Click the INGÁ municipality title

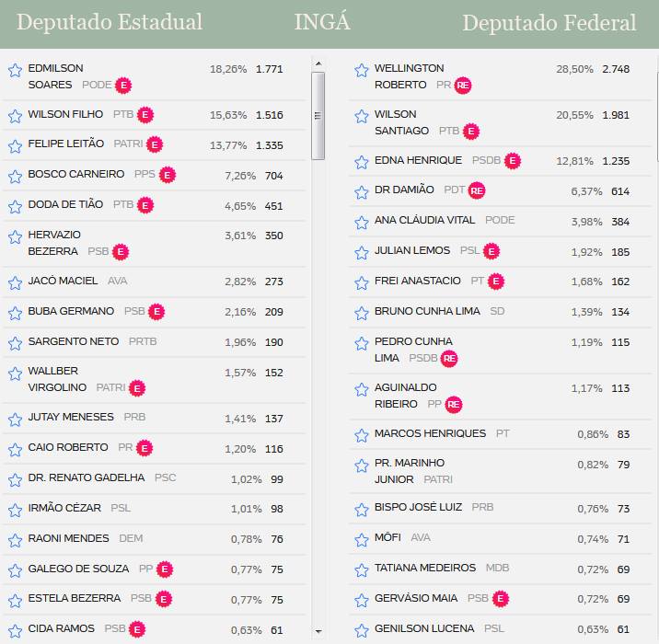tap(322, 23)
